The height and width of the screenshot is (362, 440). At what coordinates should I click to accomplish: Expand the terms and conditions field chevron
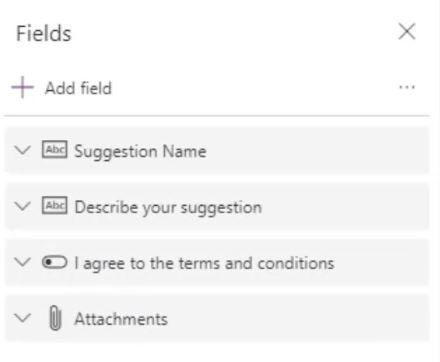23,262
